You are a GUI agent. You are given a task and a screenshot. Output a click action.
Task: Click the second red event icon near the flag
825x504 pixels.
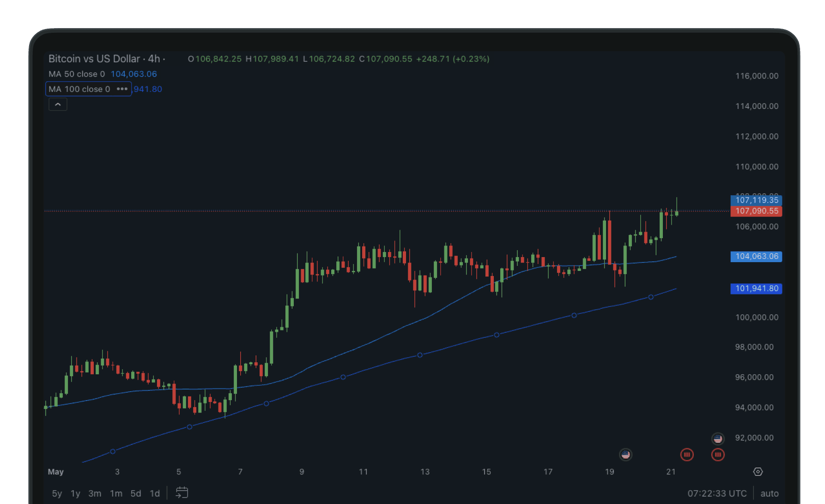(x=718, y=455)
